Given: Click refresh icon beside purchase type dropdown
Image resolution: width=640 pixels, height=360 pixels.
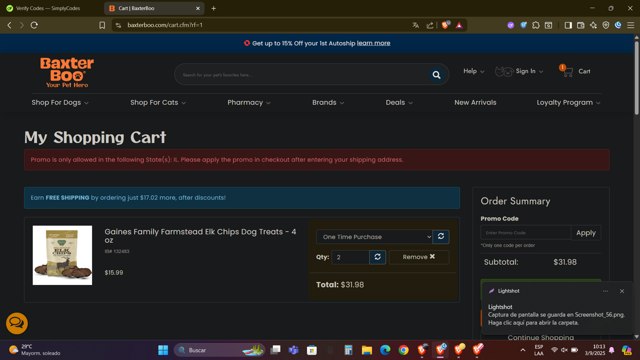Looking at the screenshot, I should [x=441, y=236].
